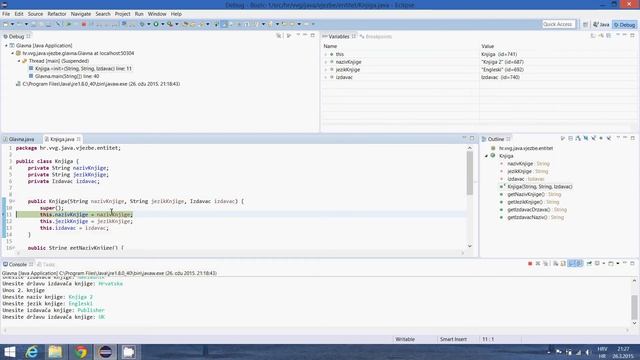This screenshot has width=640, height=360.
Task: Click the system tray clock
Action: pos(623,352)
